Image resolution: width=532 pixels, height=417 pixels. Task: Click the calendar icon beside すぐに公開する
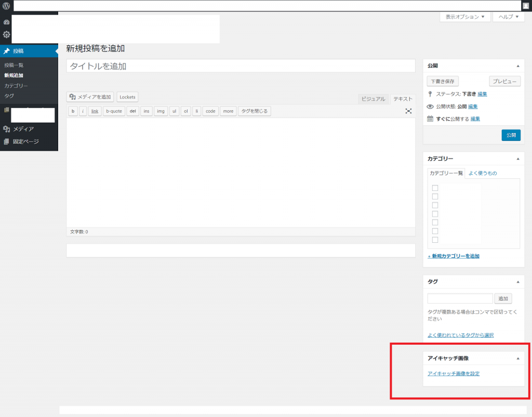pos(430,119)
